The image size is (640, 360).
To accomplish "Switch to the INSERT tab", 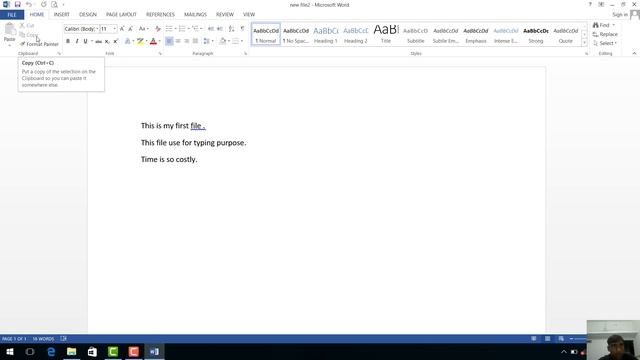I will coord(62,15).
